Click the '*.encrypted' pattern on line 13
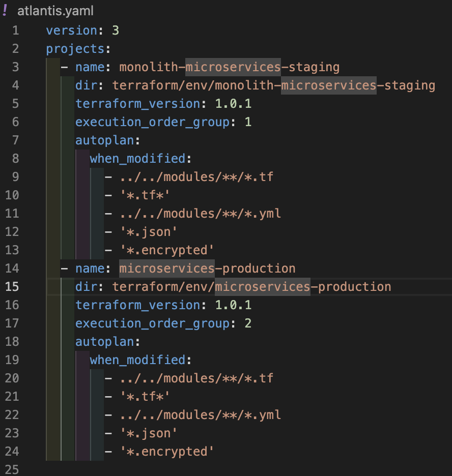Screen dimensions: 452x476 [x=167, y=250]
